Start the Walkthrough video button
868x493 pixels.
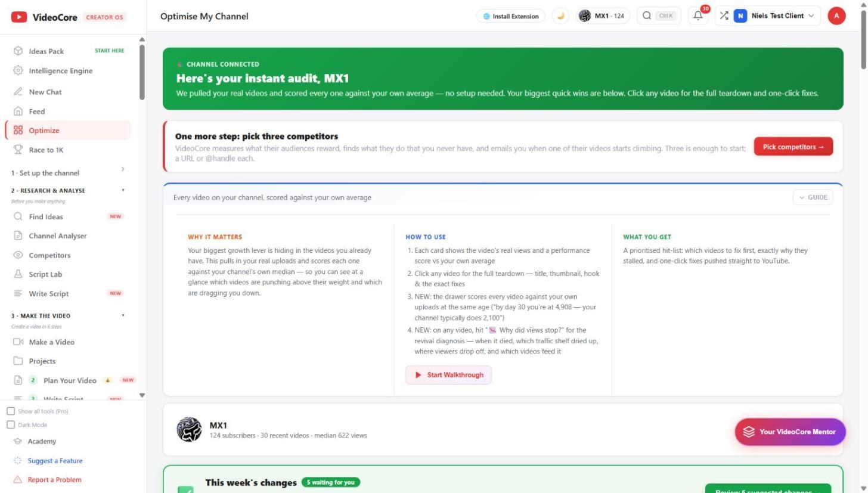[x=448, y=375]
